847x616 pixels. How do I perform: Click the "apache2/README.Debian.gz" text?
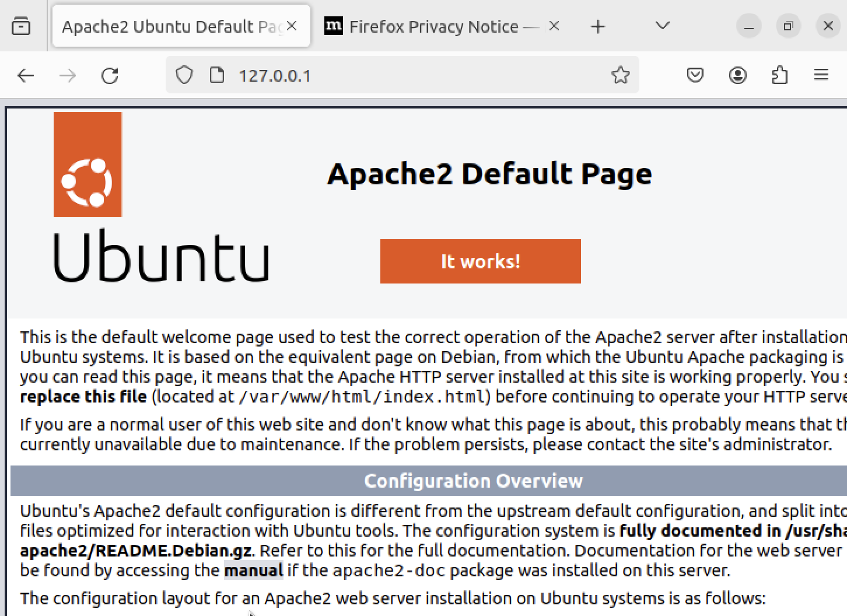point(136,551)
